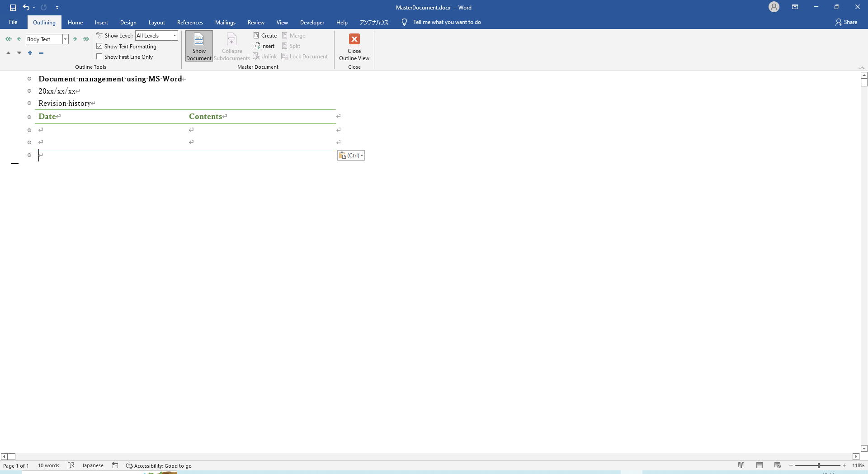Click outline bullet beside the document title
Viewport: 868px width, 474px height.
29,79
